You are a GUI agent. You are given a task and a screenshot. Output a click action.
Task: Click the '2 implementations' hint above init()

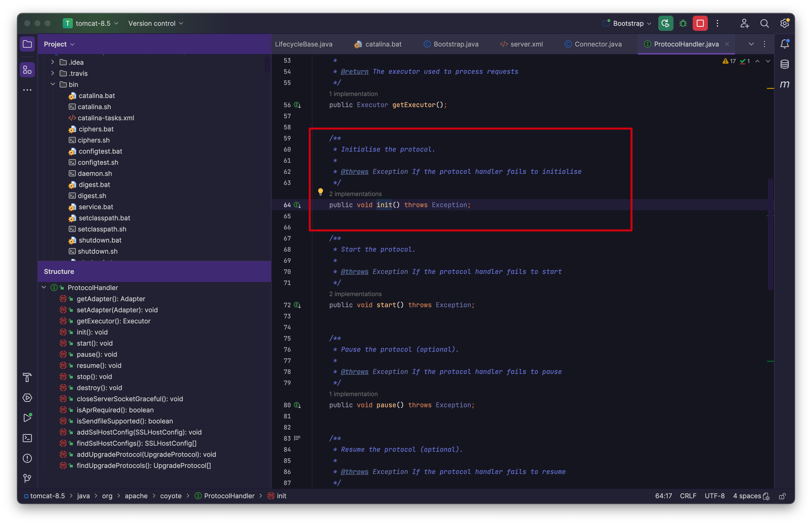coord(355,194)
